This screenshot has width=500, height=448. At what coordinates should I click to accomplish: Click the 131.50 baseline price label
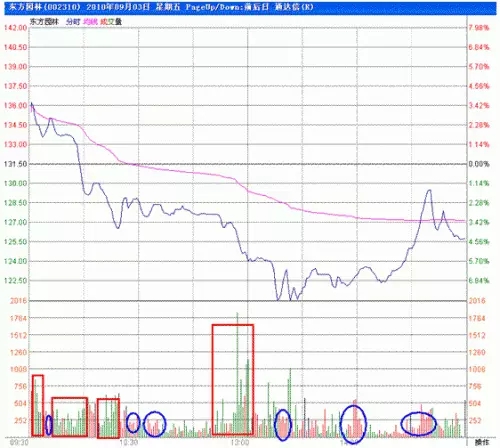(x=15, y=164)
